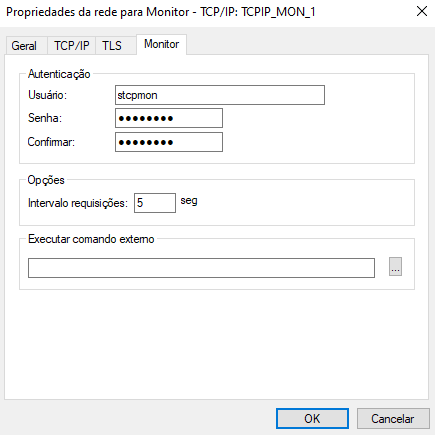This screenshot has width=435, height=435.
Task: Click the Confirmar label text
Action: pos(51,142)
